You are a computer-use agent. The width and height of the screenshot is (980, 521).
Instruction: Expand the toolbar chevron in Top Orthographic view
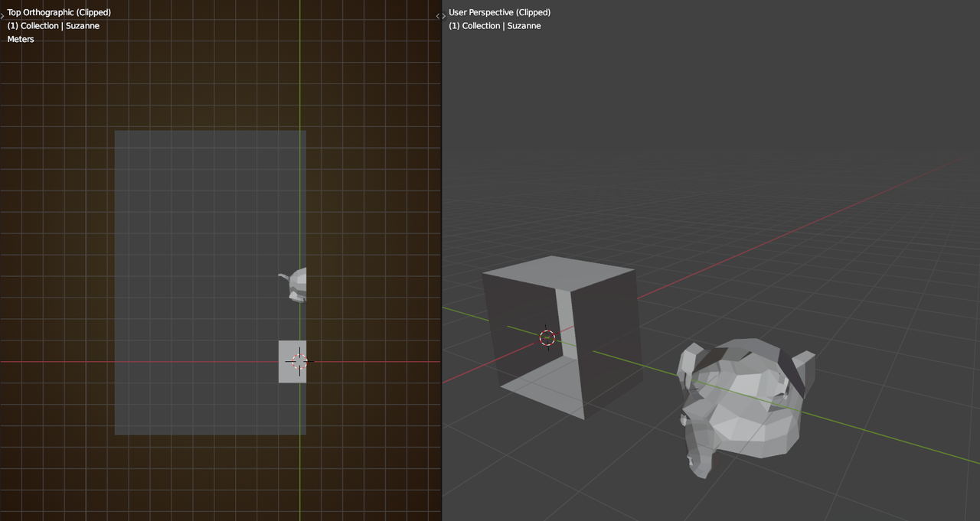[2, 15]
